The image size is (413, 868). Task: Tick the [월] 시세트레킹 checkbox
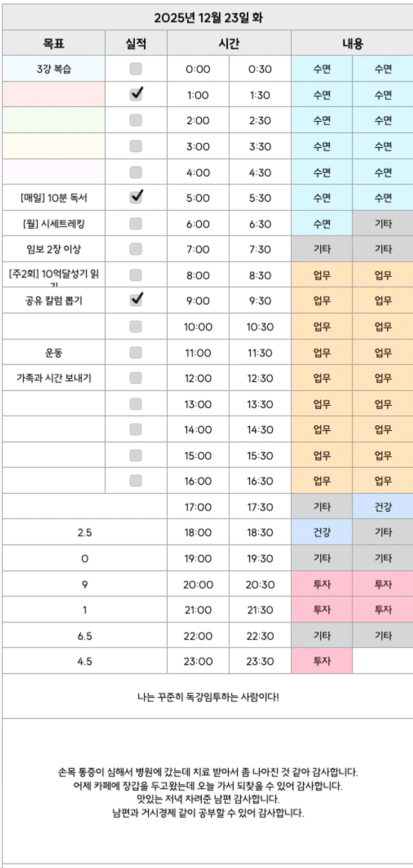coord(136,224)
